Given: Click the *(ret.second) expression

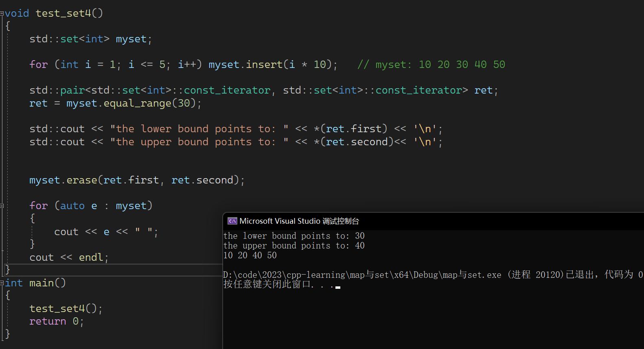Looking at the screenshot, I should 354,142.
